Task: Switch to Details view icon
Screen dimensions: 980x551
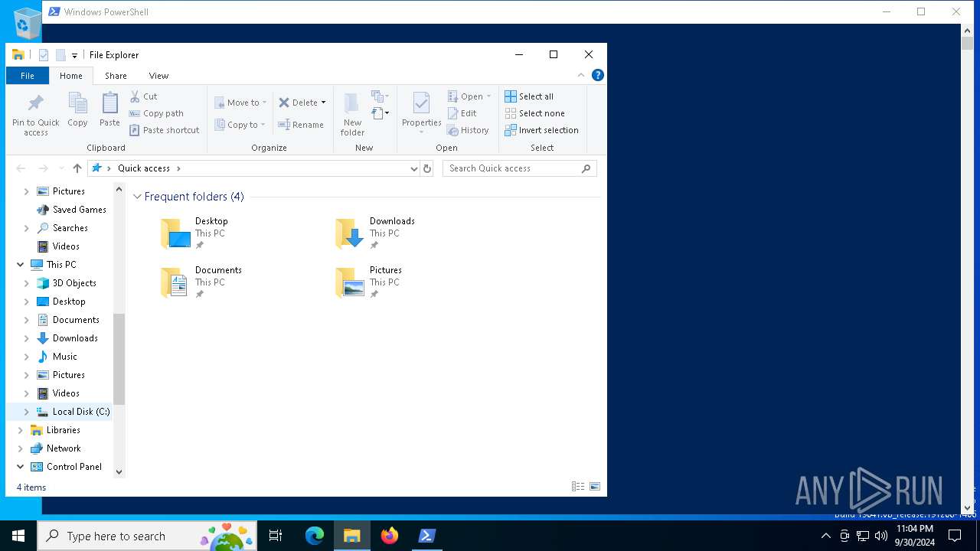Action: (578, 487)
